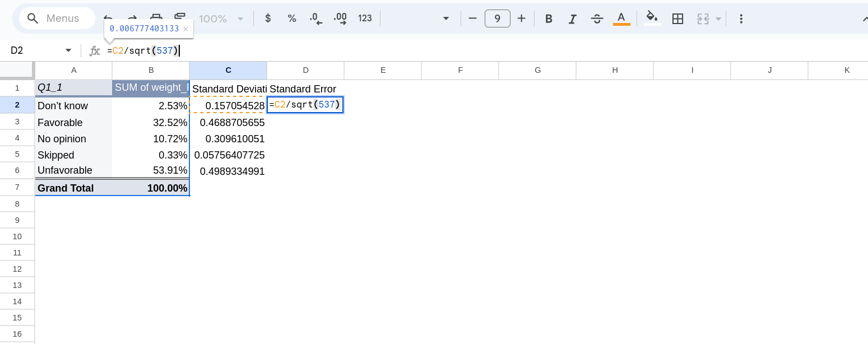Close the formula result preview tooltip

pyautogui.click(x=185, y=29)
